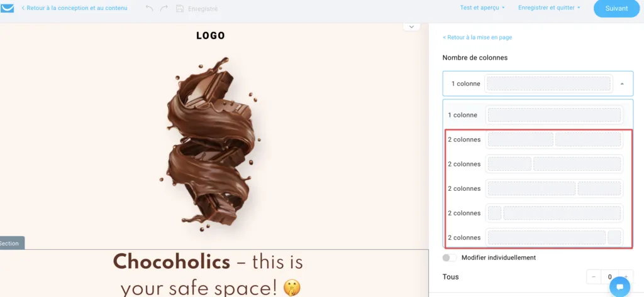This screenshot has width=644, height=297.
Task: Click the redo arrow icon
Action: point(164,8)
